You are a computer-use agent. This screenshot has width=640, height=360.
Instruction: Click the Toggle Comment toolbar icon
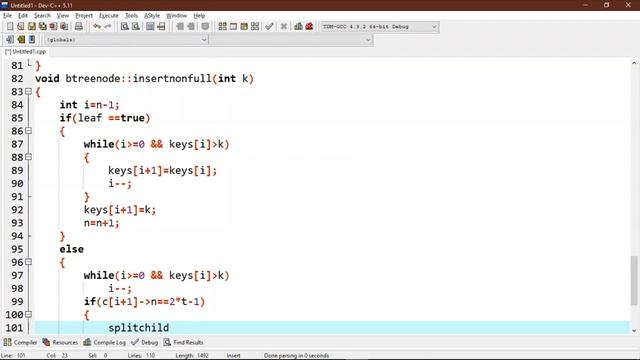[x=205, y=27]
